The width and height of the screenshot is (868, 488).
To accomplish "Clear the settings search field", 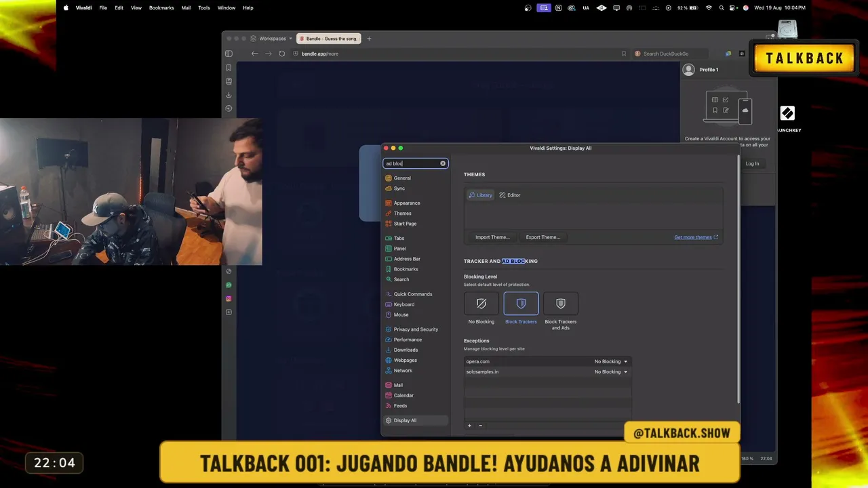I will click(x=443, y=163).
